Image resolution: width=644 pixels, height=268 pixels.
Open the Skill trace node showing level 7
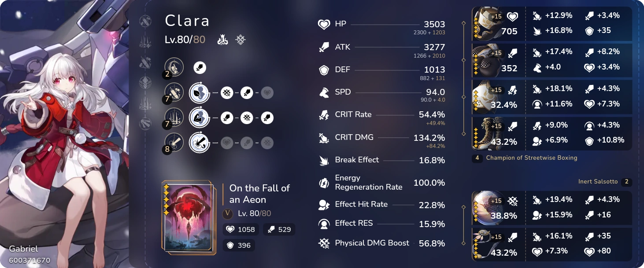pyautogui.click(x=174, y=93)
